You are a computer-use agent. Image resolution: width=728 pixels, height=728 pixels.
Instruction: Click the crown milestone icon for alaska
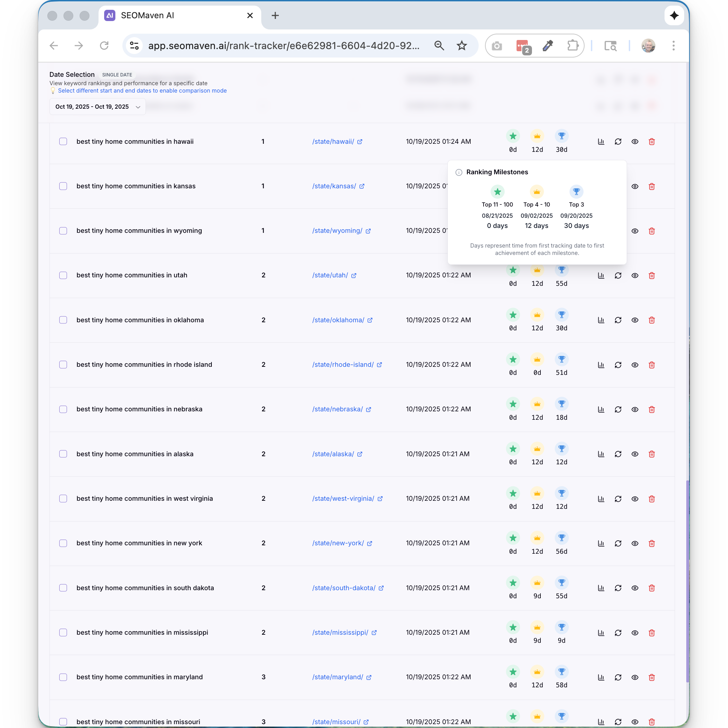[537, 449]
